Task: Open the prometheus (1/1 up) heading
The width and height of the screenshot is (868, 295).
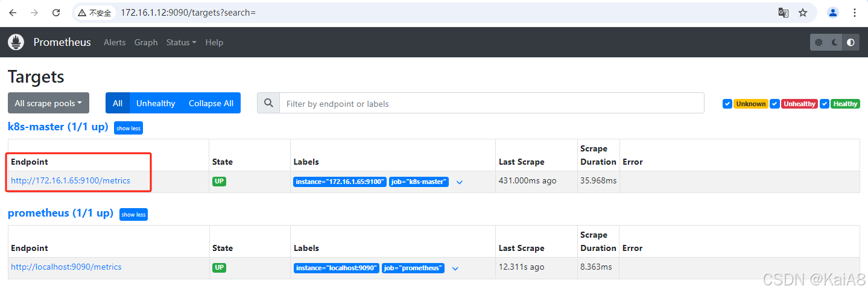Action: click(x=60, y=213)
